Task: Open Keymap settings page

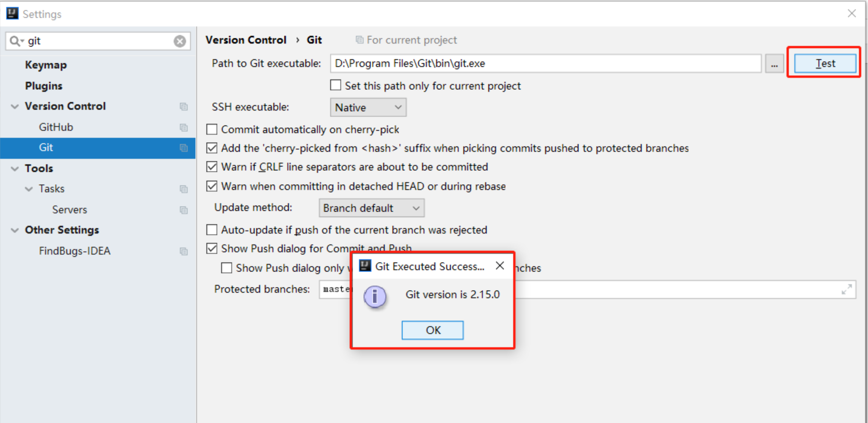Action: click(46, 65)
